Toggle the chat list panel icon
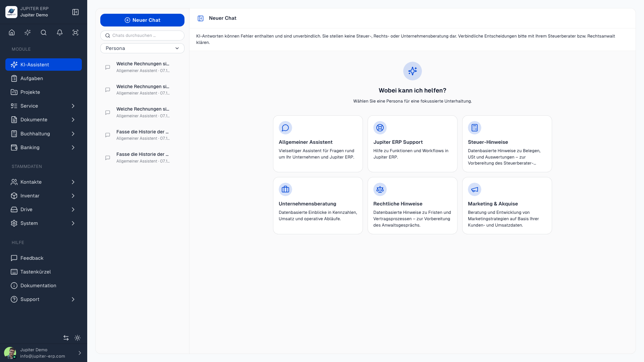The height and width of the screenshot is (362, 644). [x=201, y=18]
